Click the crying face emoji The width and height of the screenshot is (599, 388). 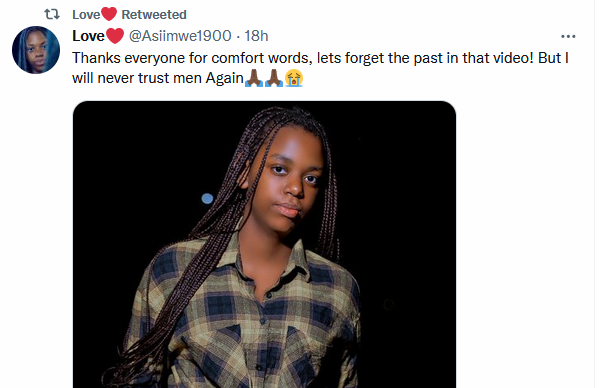pos(294,78)
